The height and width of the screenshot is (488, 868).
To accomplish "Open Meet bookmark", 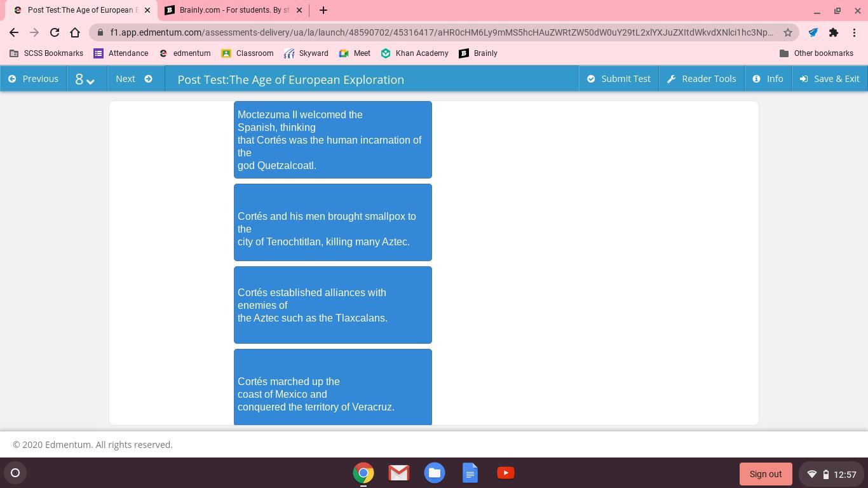I will (x=355, y=53).
